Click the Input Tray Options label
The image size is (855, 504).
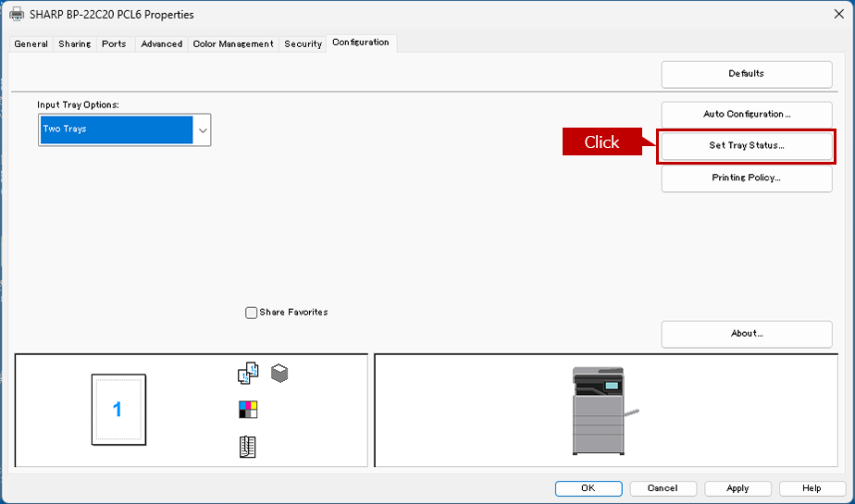click(x=78, y=104)
